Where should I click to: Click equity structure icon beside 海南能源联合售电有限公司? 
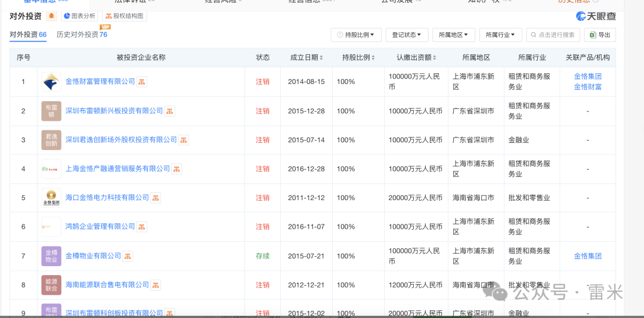pyautogui.click(x=156, y=285)
